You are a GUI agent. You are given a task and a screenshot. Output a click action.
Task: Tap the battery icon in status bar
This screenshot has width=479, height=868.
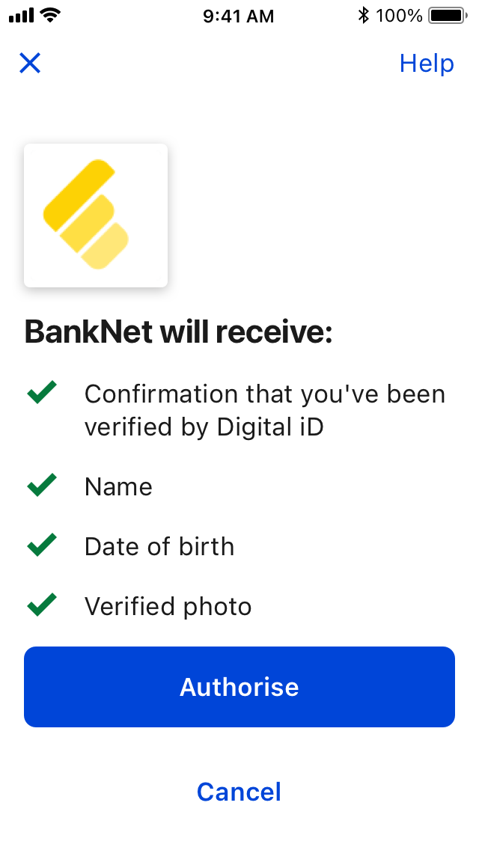(447, 16)
